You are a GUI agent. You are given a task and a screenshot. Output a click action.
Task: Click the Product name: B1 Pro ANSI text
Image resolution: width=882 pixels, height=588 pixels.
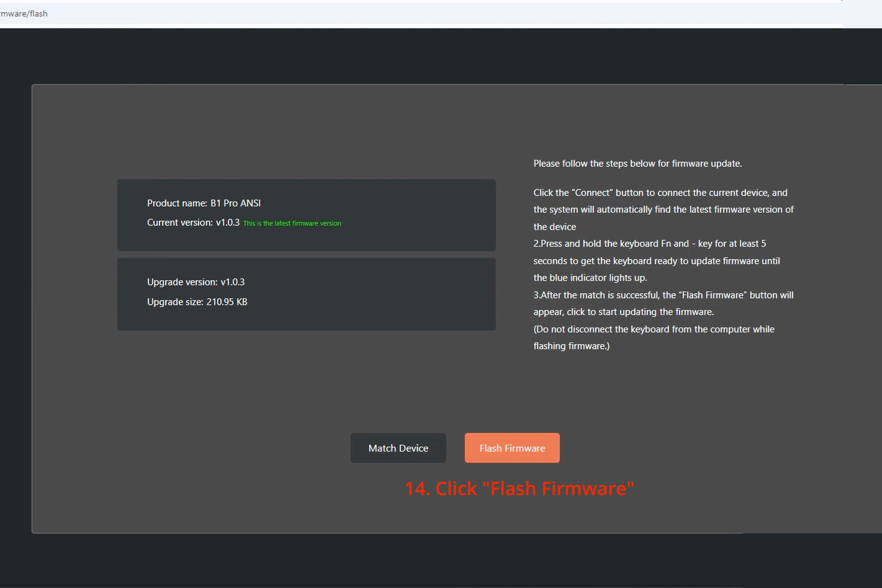pos(203,203)
